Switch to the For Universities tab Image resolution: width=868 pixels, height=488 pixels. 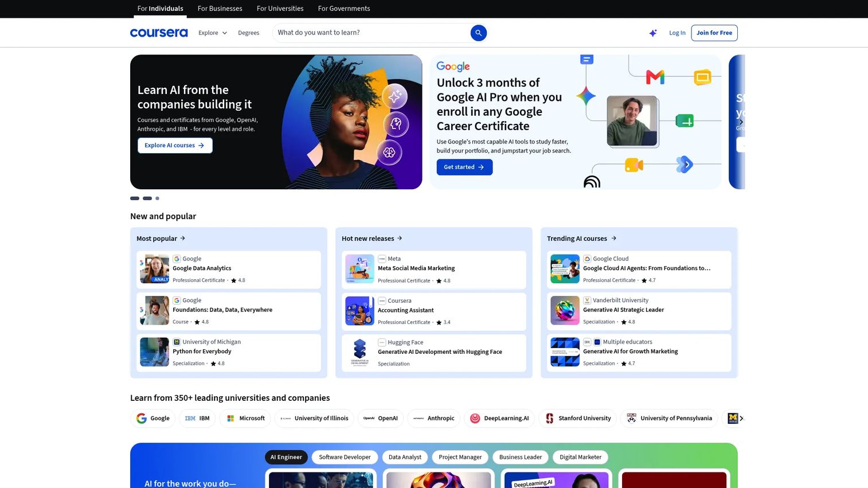280,9
